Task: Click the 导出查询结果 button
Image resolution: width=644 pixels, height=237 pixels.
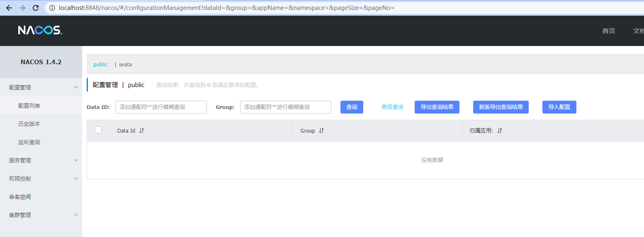Action: [x=437, y=107]
